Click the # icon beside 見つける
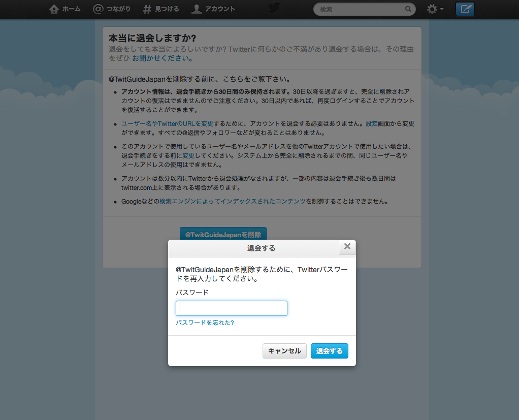Screen dimensions: 519x420 pos(147,9)
